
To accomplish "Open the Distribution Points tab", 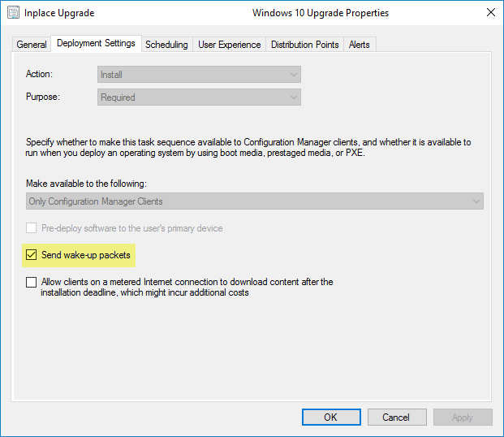I will 304,45.
